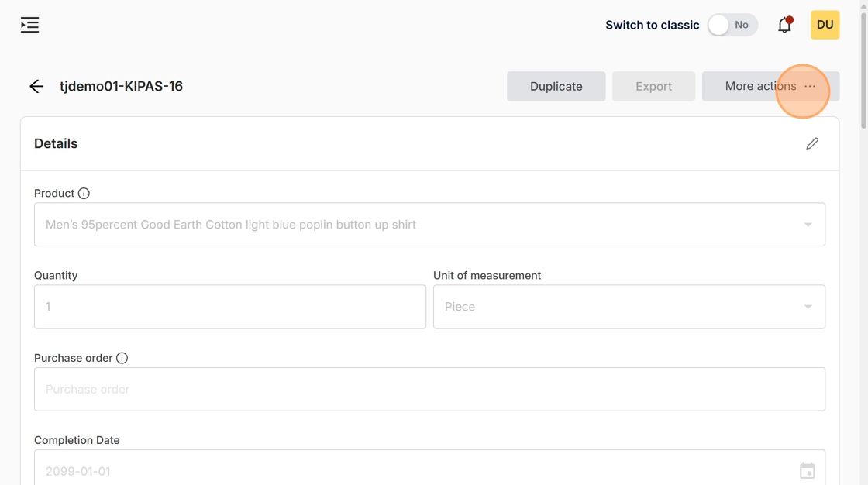This screenshot has height=485, width=868.
Task: Open Completion Date calendar picker
Action: [807, 470]
